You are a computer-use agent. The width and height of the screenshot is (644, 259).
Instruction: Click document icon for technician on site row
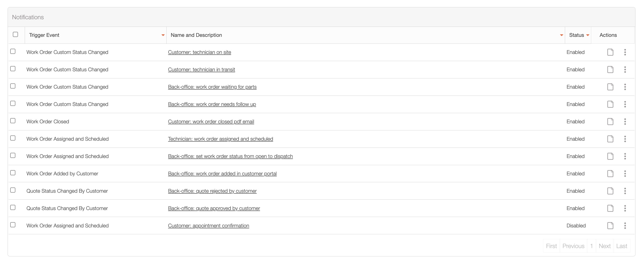[x=610, y=52]
